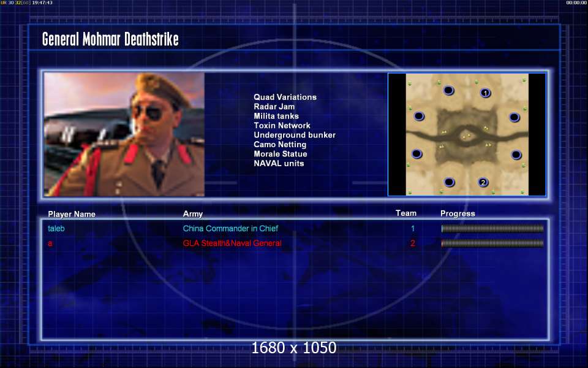Click the 'Camo Netting' feature line

point(280,144)
